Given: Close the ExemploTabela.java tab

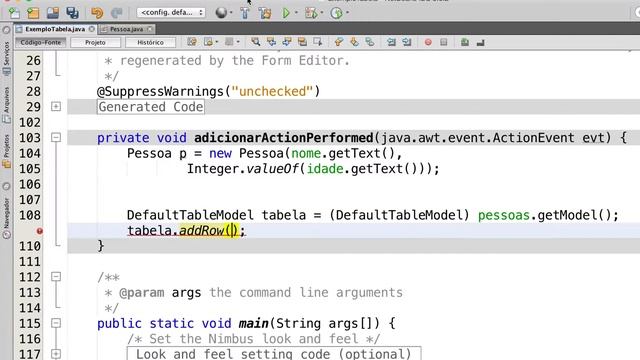Looking at the screenshot, I should (x=91, y=29).
